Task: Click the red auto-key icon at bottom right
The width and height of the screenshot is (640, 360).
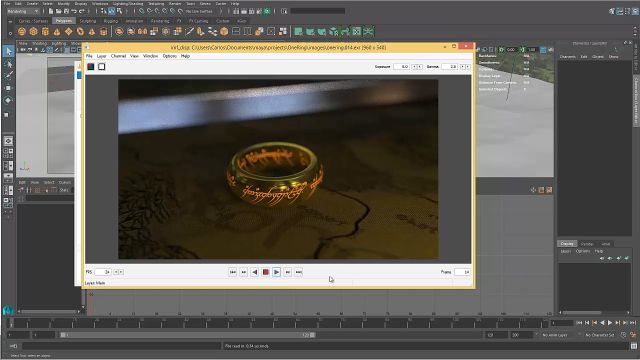Action: tap(633, 335)
